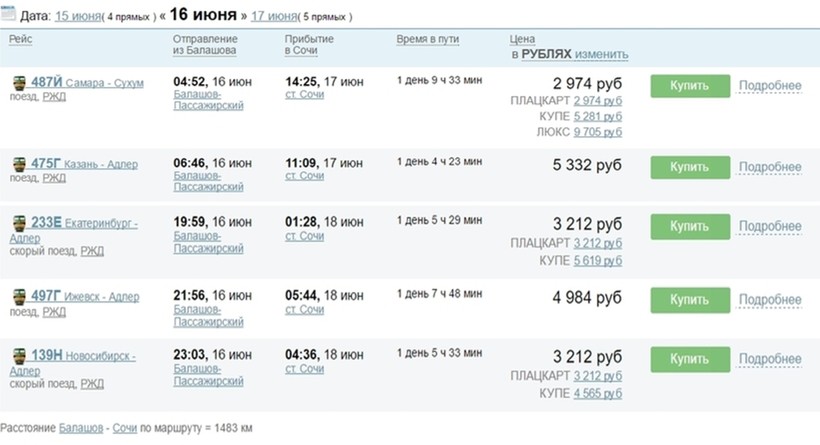The height and width of the screenshot is (445, 820).
Task: Buy ticket for 4 984 руб Ижевск train
Action: (690, 299)
